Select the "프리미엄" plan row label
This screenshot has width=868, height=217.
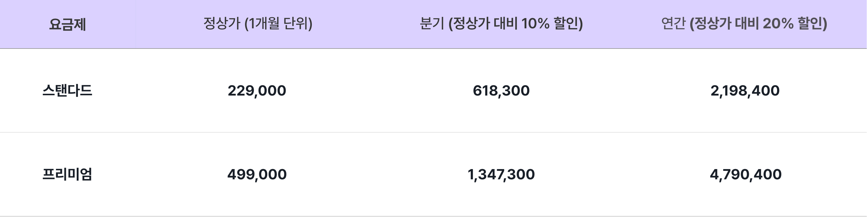[x=67, y=175]
